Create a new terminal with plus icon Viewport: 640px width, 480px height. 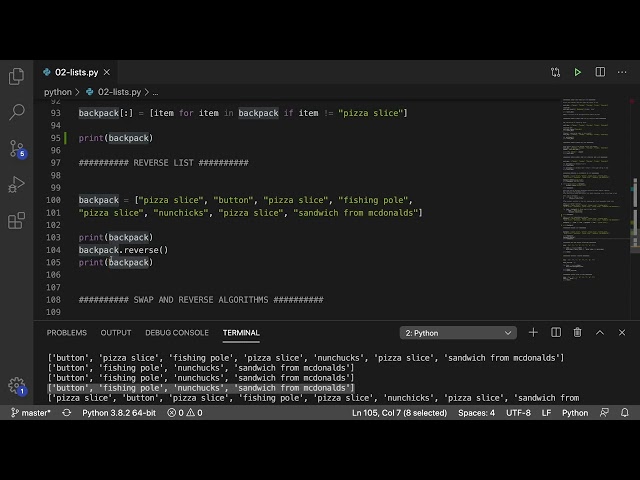pos(533,333)
